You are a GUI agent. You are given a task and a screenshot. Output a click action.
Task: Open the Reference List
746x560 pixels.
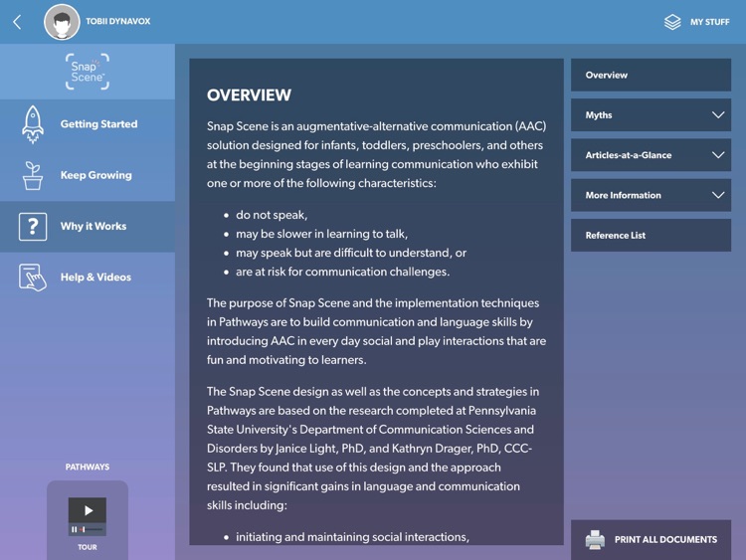651,235
